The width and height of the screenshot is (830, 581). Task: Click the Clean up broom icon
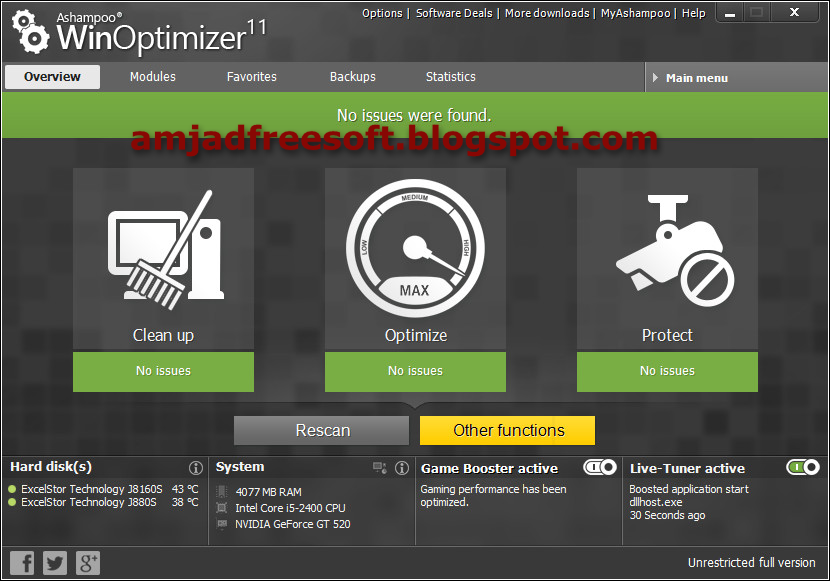[x=166, y=250]
